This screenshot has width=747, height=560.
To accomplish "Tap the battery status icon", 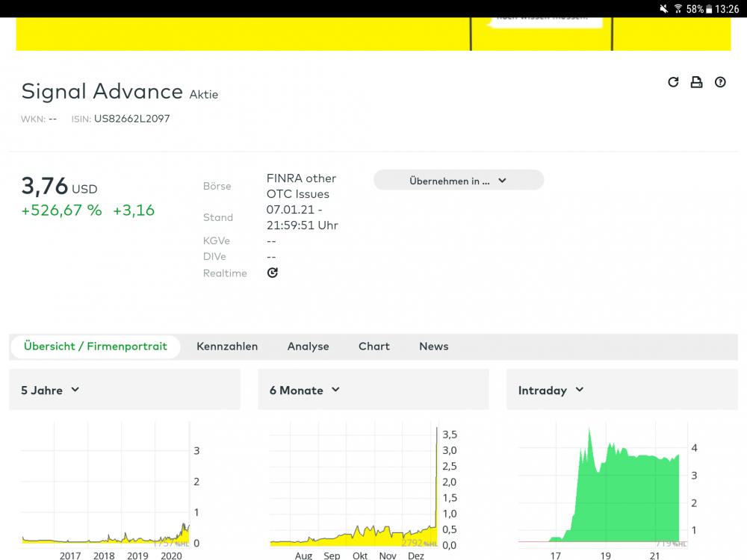I will tap(709, 8).
